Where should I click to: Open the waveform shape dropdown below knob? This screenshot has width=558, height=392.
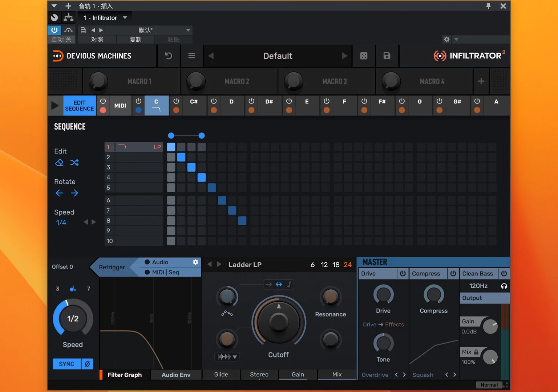227,357
